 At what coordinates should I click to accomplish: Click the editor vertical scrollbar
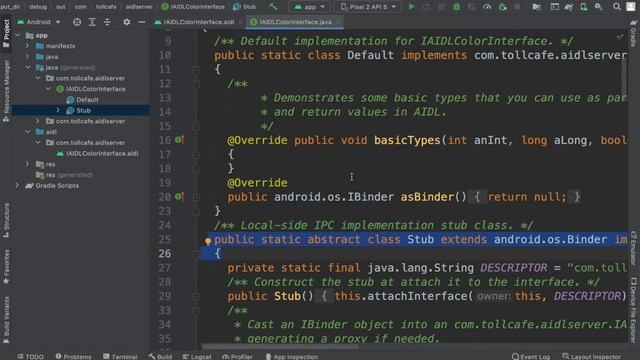[623, 78]
